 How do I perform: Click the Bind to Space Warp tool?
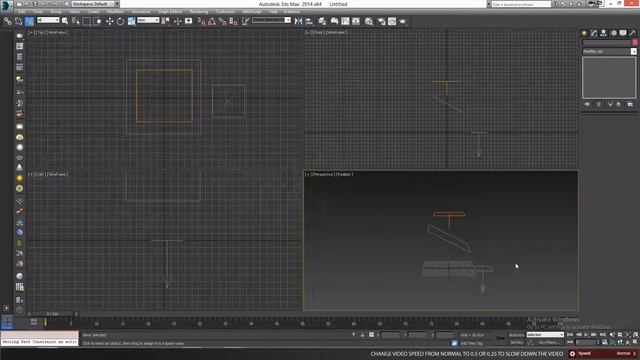(x=29, y=21)
